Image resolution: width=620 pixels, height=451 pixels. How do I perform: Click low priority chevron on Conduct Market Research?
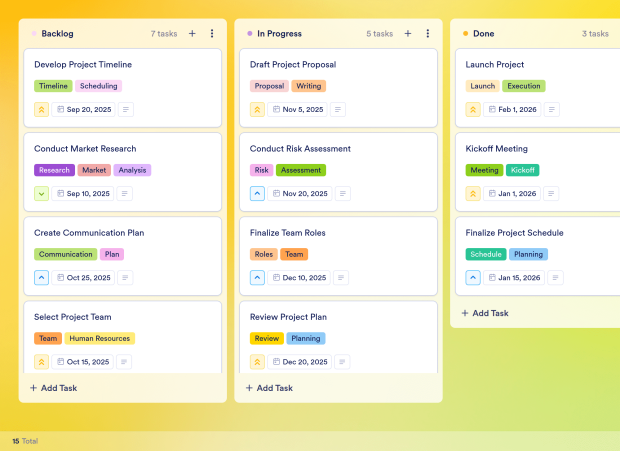coord(42,194)
